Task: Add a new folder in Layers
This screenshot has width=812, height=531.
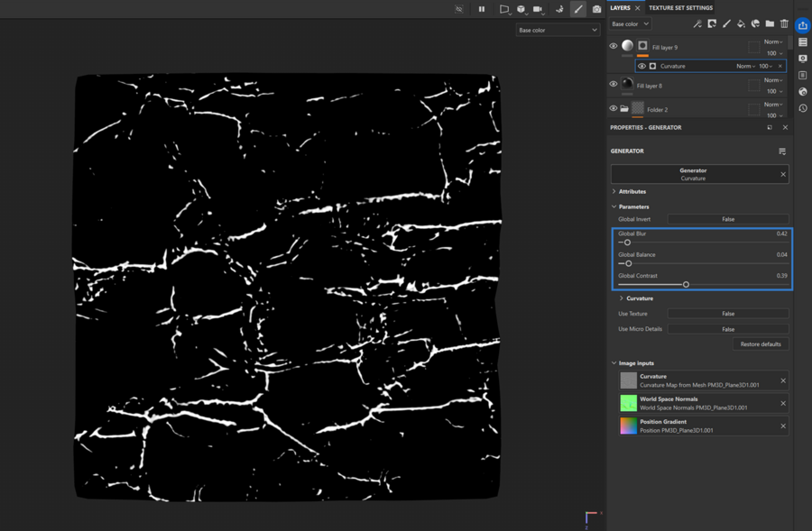Action: click(770, 24)
